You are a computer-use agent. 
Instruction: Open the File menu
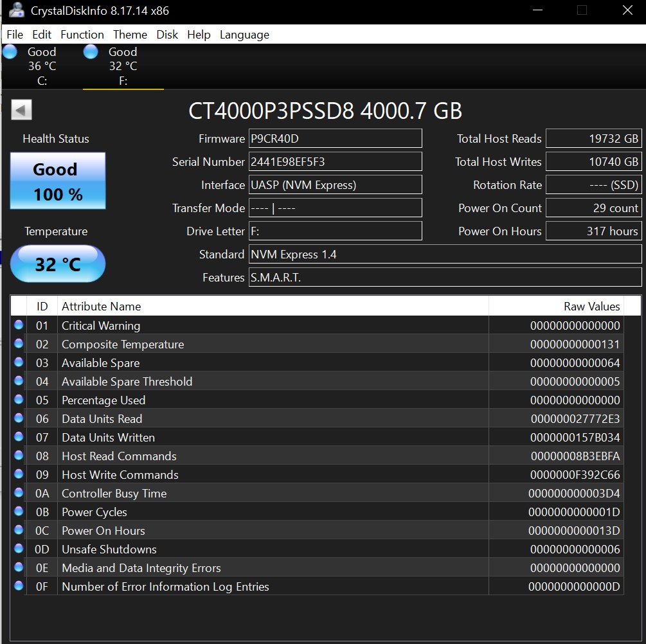pyautogui.click(x=15, y=35)
